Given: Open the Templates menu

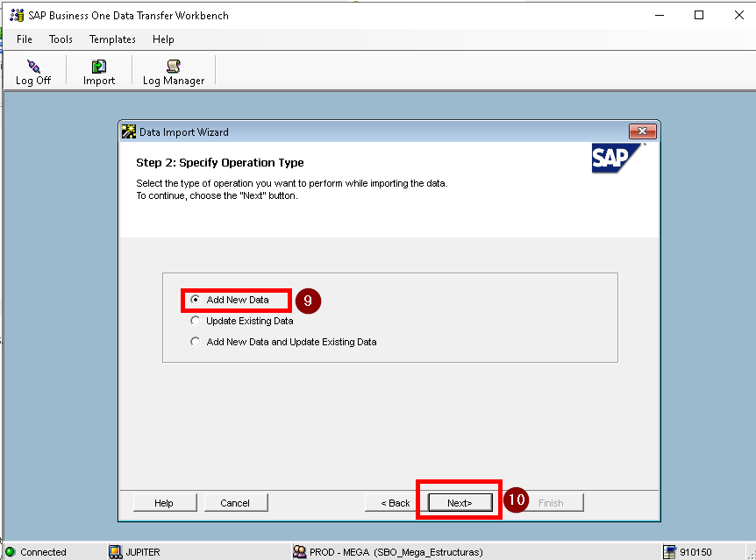Looking at the screenshot, I should [x=112, y=39].
